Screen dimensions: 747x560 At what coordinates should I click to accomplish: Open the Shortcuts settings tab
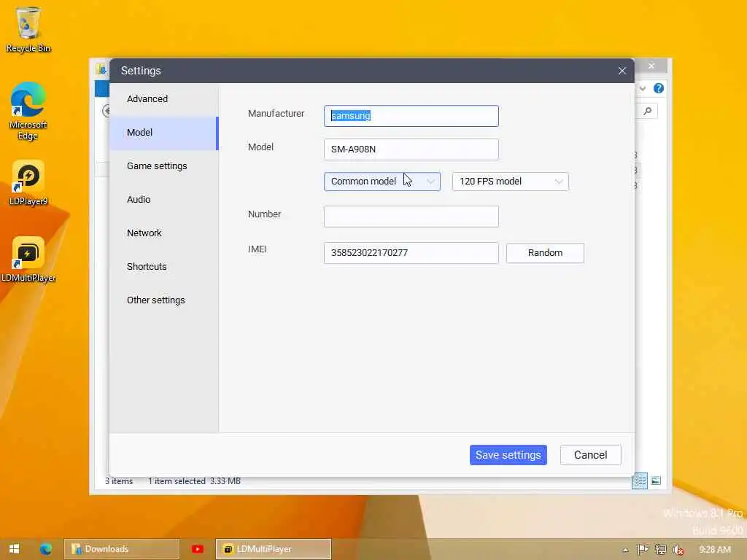[164, 267]
